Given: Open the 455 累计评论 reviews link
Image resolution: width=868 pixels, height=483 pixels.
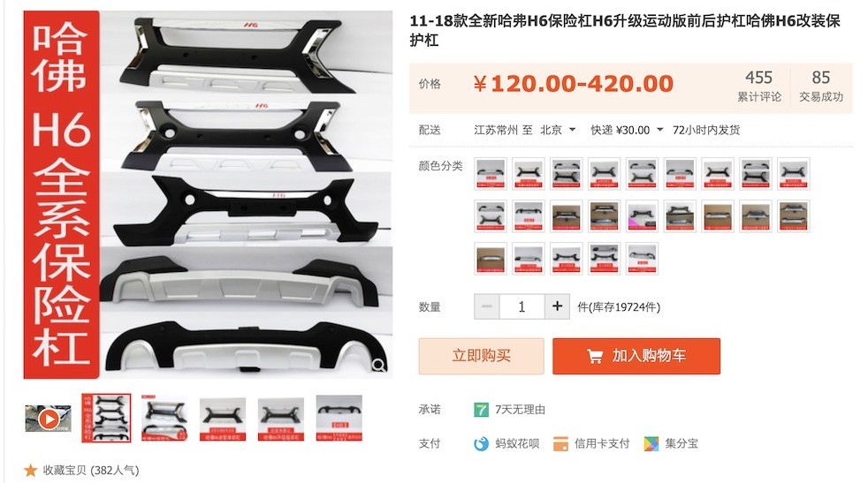Looking at the screenshot, I should [759, 86].
